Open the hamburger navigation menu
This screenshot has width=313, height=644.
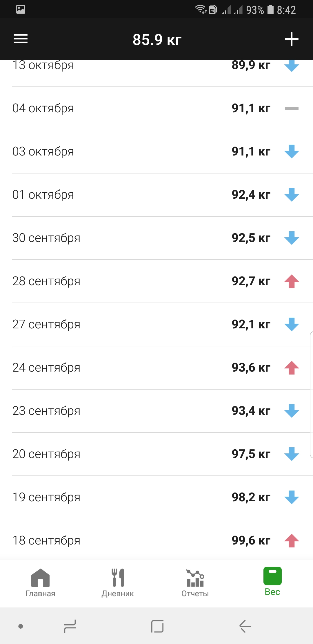(x=21, y=39)
